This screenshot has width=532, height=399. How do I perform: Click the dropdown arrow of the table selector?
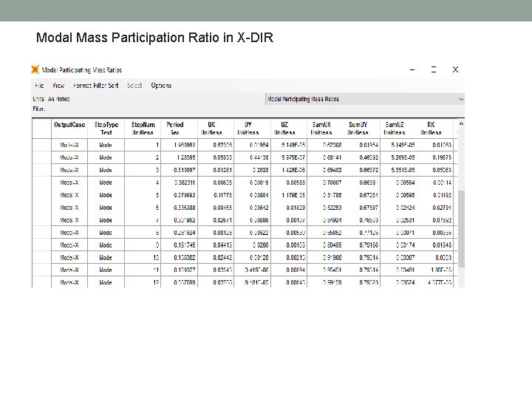[461, 99]
